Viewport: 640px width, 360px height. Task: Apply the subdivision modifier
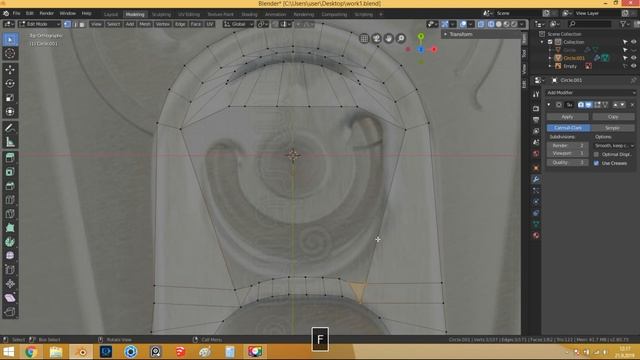pos(567,117)
